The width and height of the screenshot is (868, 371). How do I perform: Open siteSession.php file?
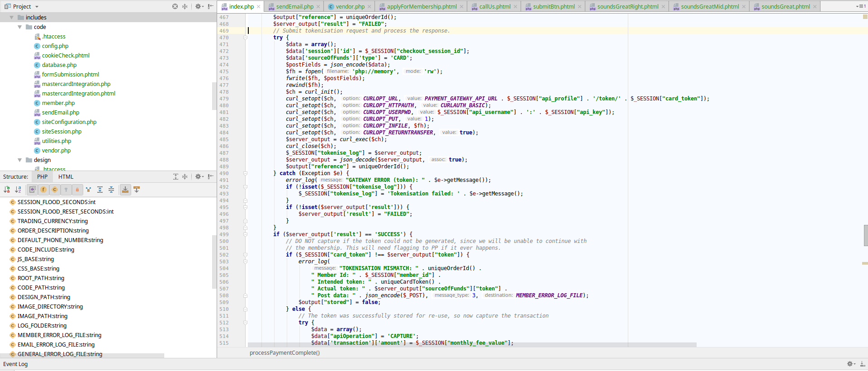point(62,131)
